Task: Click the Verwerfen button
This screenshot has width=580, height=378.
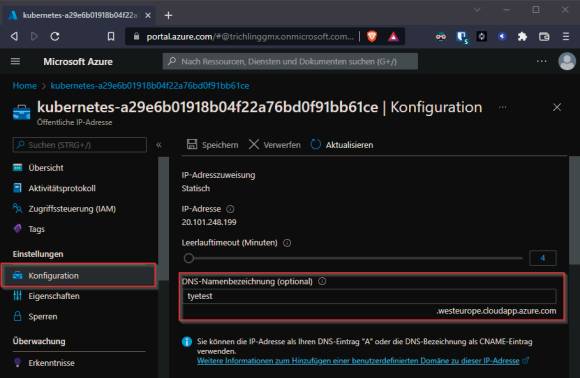Action: point(274,145)
